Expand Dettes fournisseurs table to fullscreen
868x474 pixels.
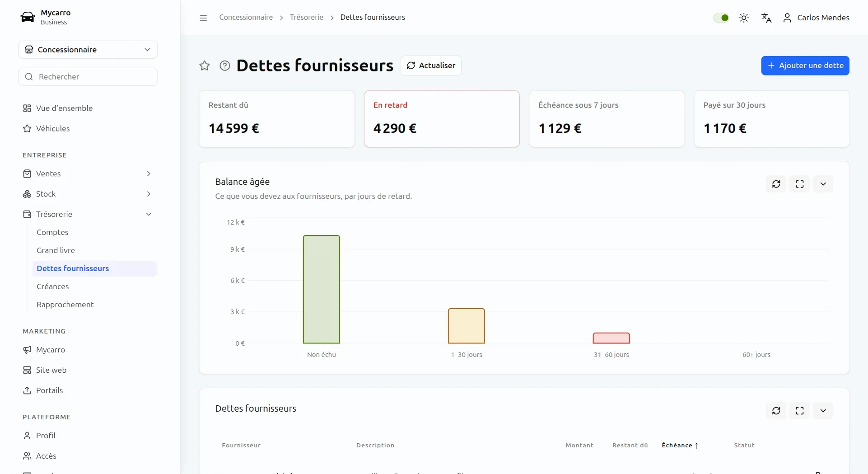(x=800, y=411)
